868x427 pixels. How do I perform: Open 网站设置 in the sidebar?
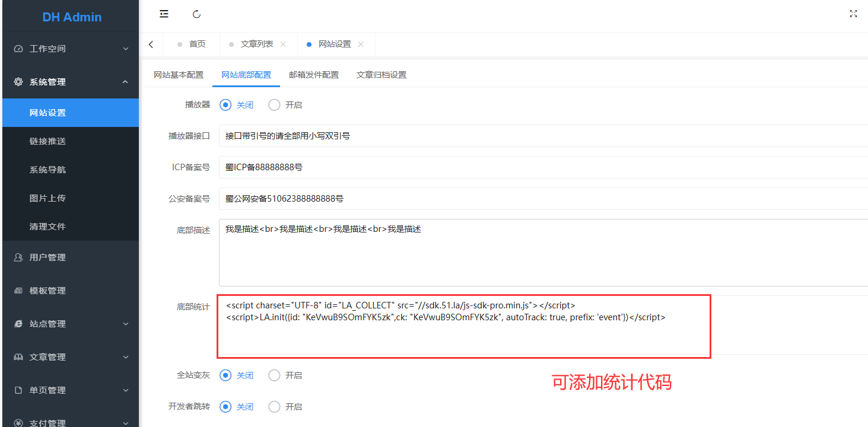point(71,113)
